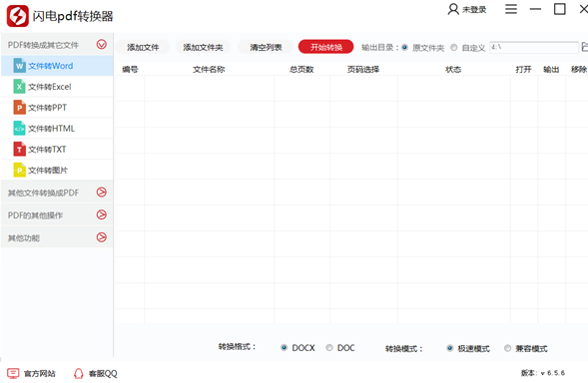Click the 未登录 user account icon

tap(453, 9)
